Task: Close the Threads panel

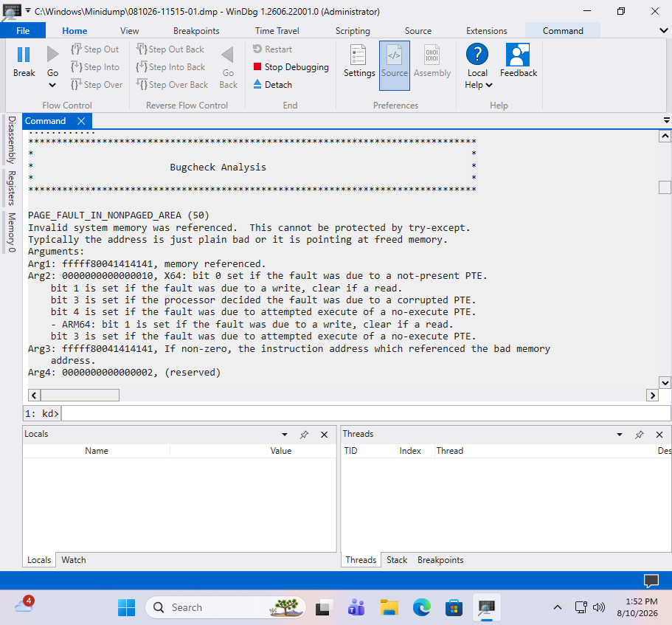Action: 659,435
